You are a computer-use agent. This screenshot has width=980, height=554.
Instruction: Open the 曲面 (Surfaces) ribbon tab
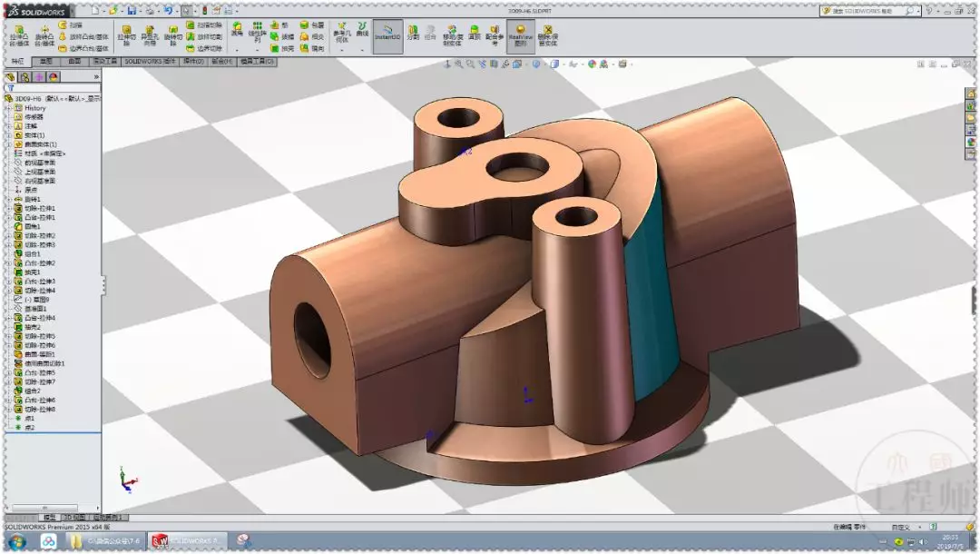tap(74, 62)
